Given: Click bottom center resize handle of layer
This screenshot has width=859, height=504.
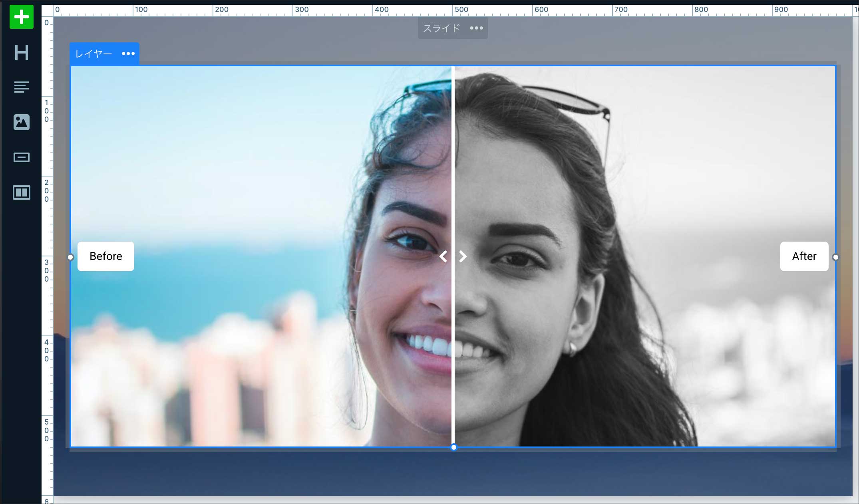Looking at the screenshot, I should [x=453, y=447].
